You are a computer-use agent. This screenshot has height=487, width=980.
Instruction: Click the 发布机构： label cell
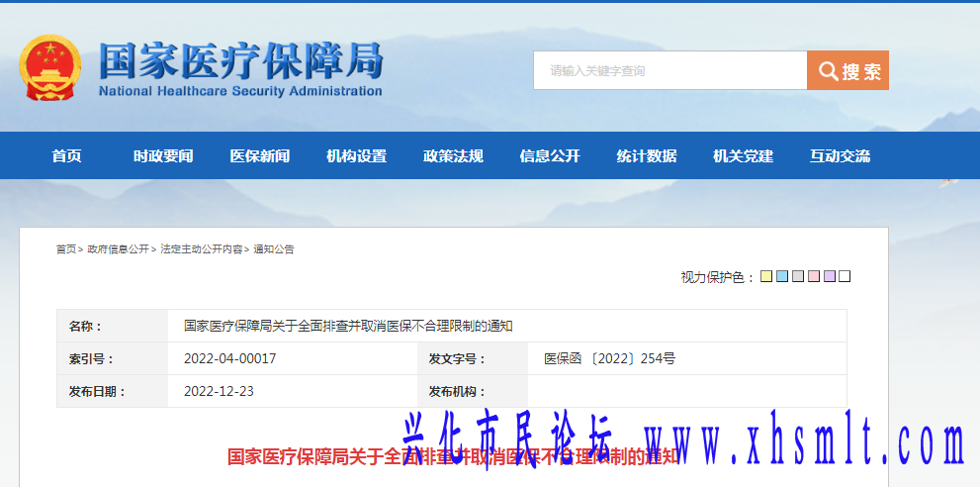(x=473, y=391)
